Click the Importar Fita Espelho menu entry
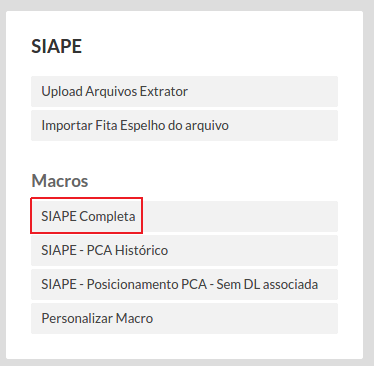The height and width of the screenshot is (366, 374). [x=184, y=125]
